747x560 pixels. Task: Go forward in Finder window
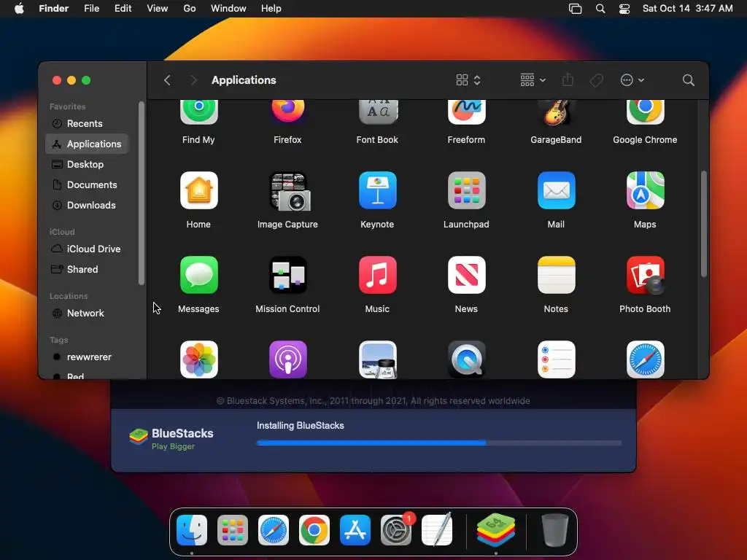193,80
